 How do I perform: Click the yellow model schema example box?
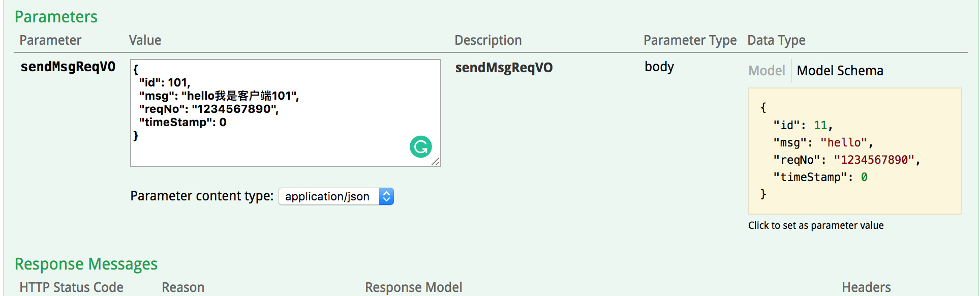click(854, 151)
